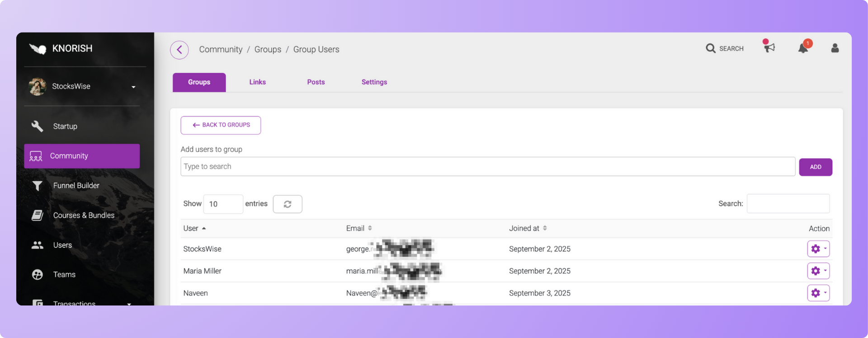Open the user profile icon

pyautogui.click(x=835, y=48)
